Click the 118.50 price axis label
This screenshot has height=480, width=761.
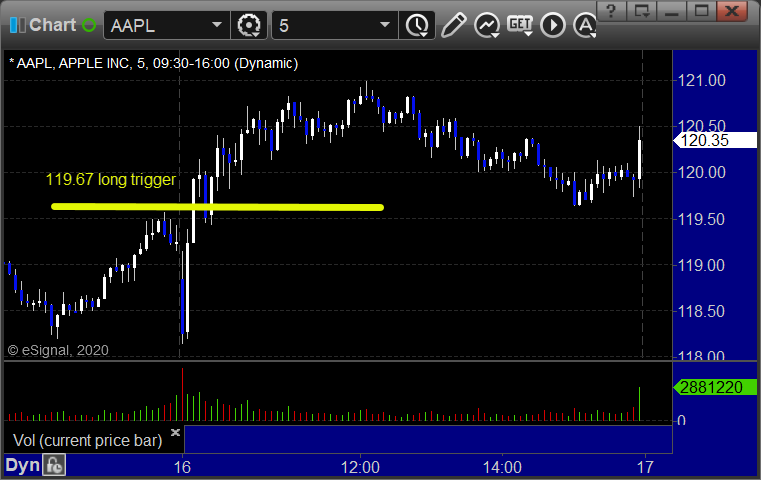(701, 311)
